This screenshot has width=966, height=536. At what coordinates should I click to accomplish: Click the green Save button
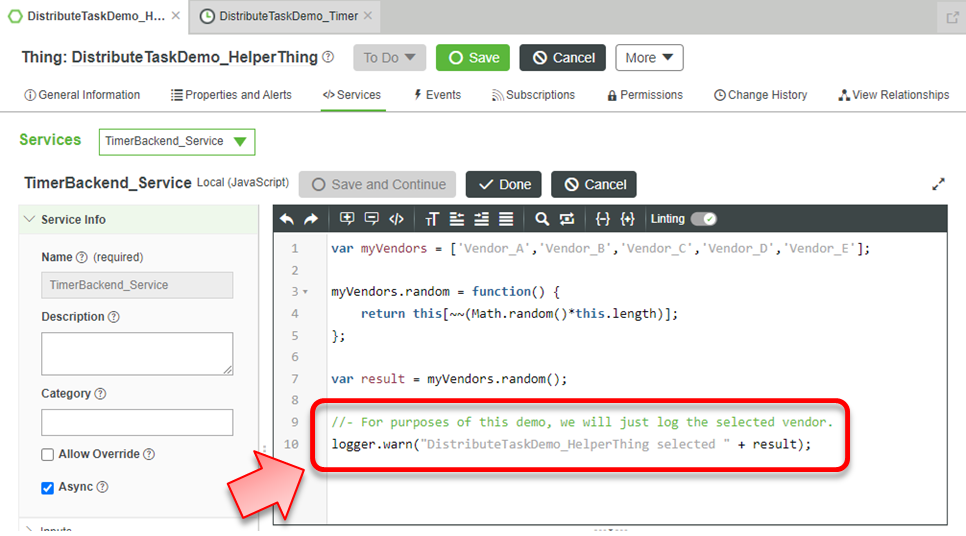(473, 57)
